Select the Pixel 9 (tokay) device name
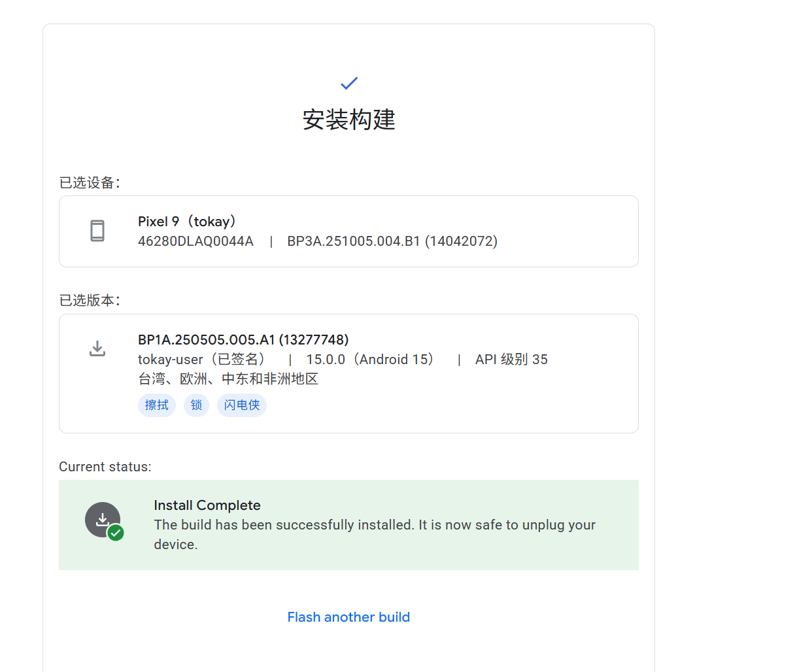Image resolution: width=810 pixels, height=672 pixels. pos(187,222)
